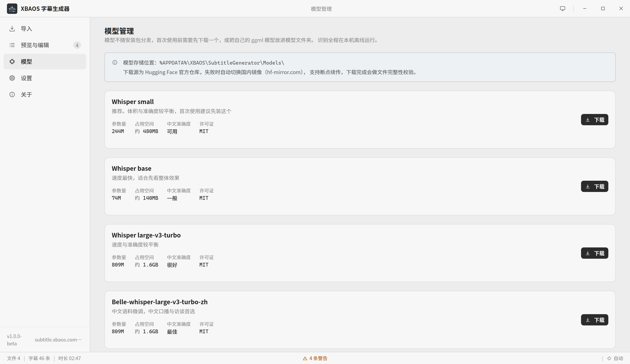Click the 时长 02:47 status entry
Viewport: 630px width, 364px height.
tap(70, 358)
